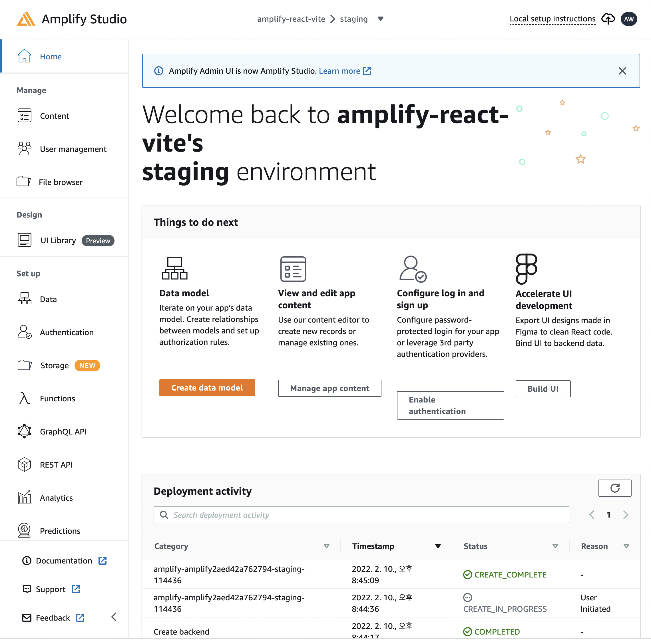
Task: Click the Search deployment activity field
Action: pos(361,515)
